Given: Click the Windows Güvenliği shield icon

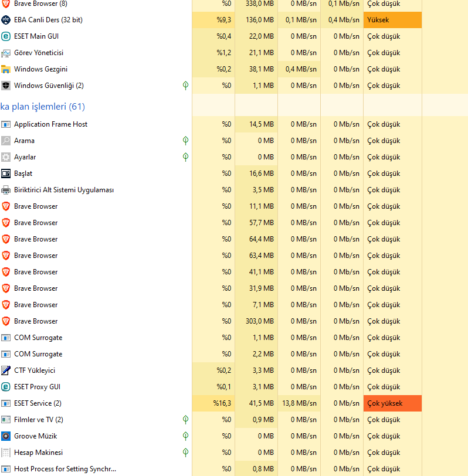Looking at the screenshot, I should pos(6,86).
